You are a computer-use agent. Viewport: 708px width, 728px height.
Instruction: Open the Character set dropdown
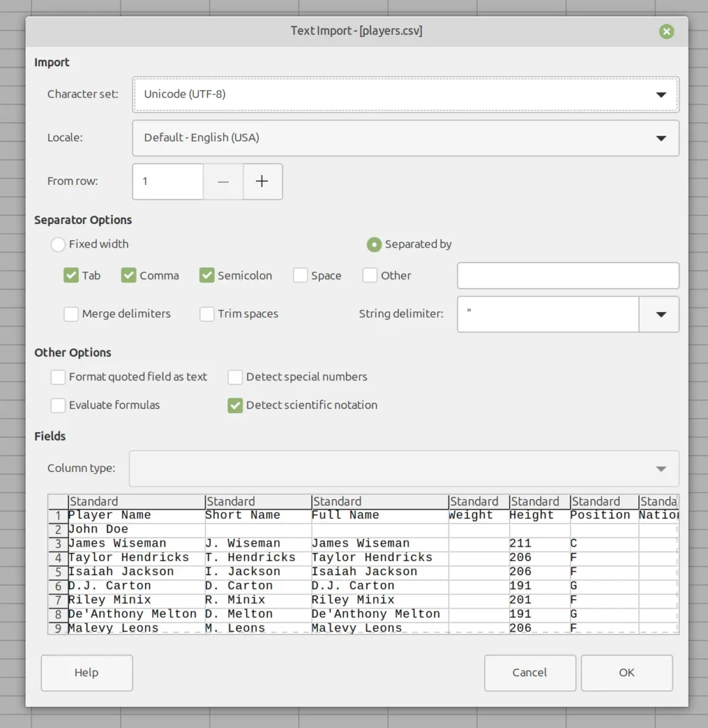pyautogui.click(x=405, y=95)
